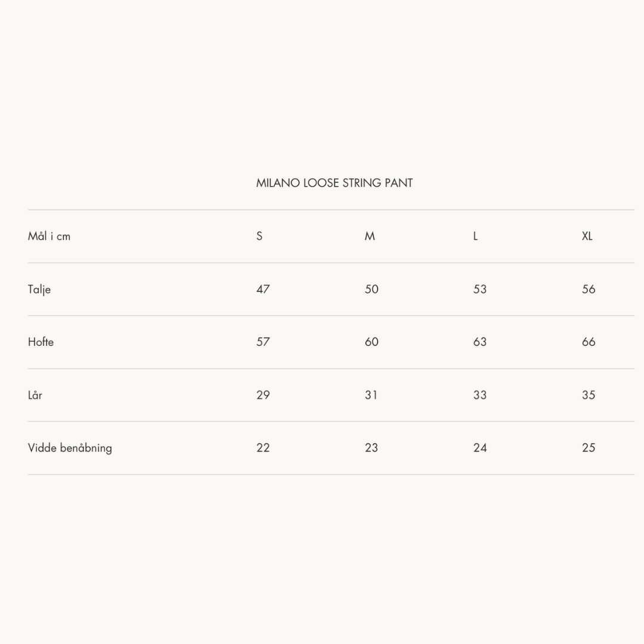Click Talje value 50 for size M
The image size is (644, 644).
coord(371,289)
